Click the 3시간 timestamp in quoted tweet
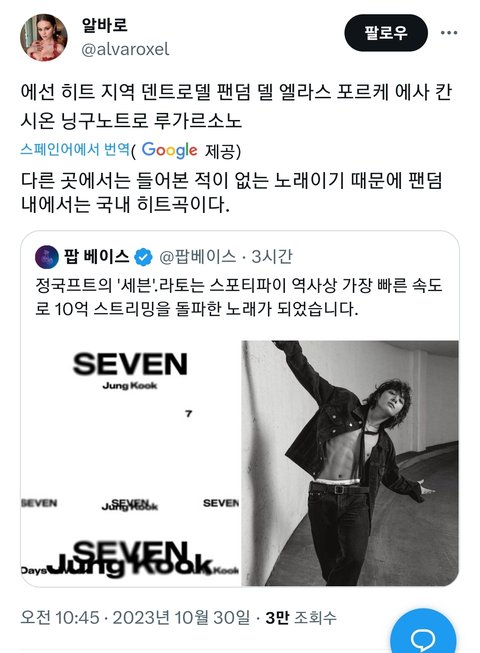 click(x=271, y=257)
